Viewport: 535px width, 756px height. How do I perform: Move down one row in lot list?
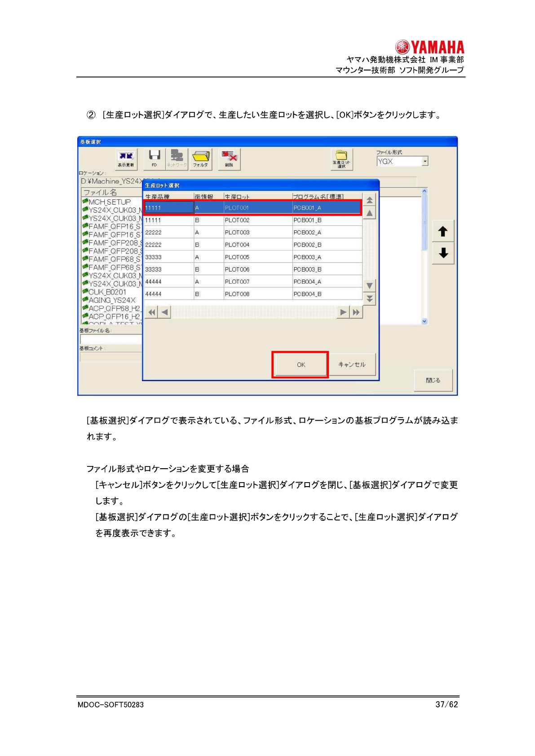(x=369, y=286)
